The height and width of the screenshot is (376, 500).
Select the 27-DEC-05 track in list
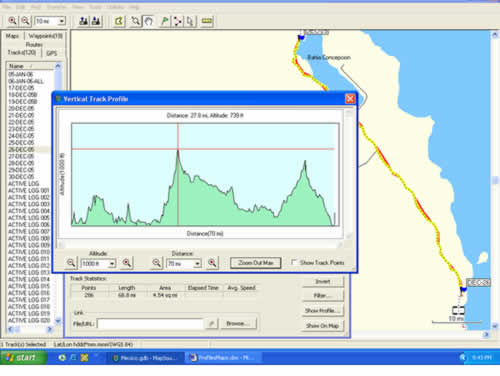pos(21,156)
